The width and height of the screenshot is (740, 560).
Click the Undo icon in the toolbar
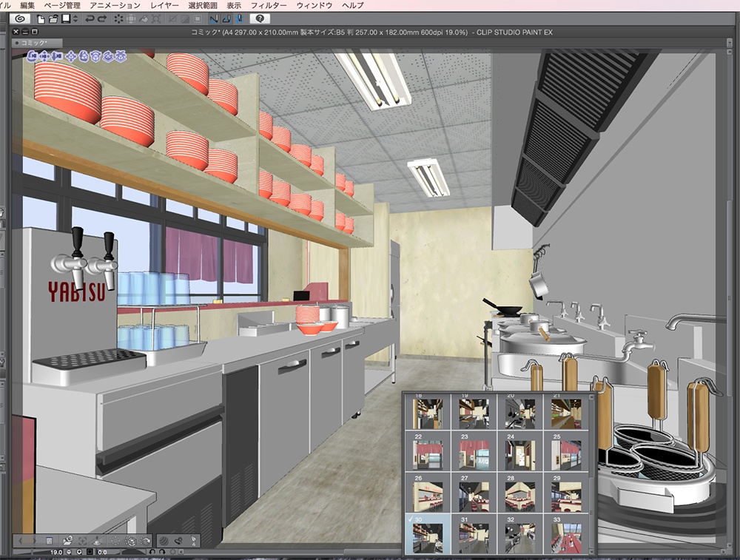(x=90, y=21)
